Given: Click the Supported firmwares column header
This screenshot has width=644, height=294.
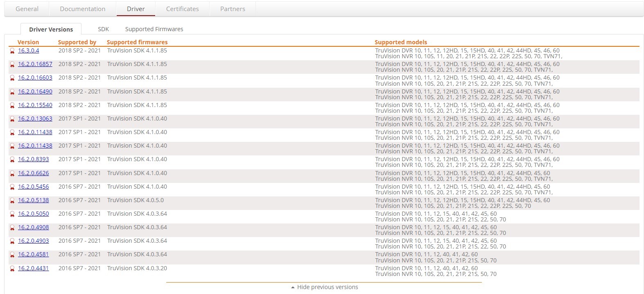Looking at the screenshot, I should [137, 42].
